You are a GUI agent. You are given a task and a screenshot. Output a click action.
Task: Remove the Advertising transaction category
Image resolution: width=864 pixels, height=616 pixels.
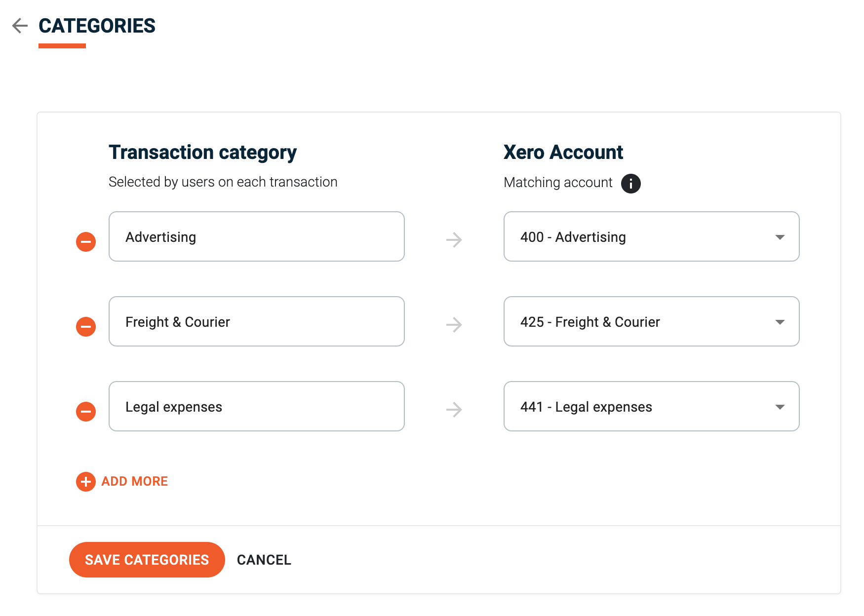85,241
